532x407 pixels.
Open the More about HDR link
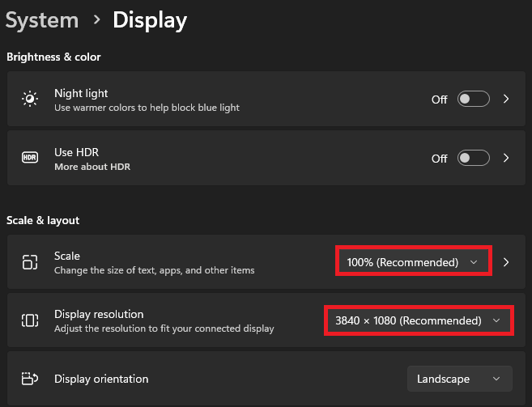tap(92, 167)
